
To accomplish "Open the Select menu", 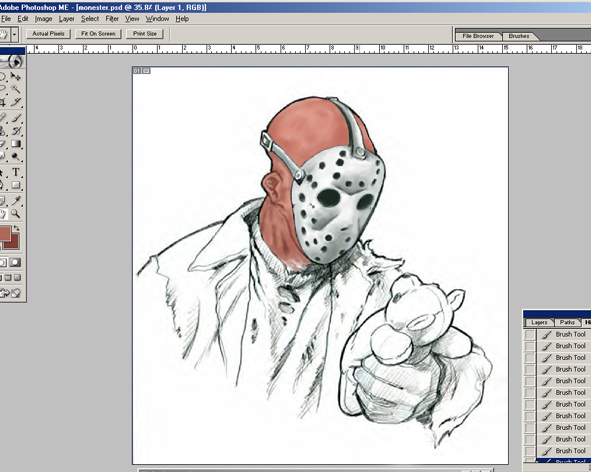I will [x=90, y=18].
